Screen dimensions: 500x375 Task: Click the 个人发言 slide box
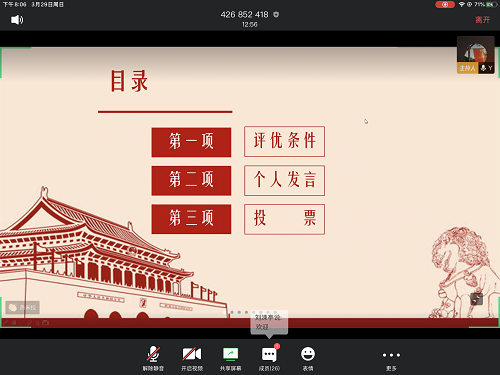(x=284, y=180)
